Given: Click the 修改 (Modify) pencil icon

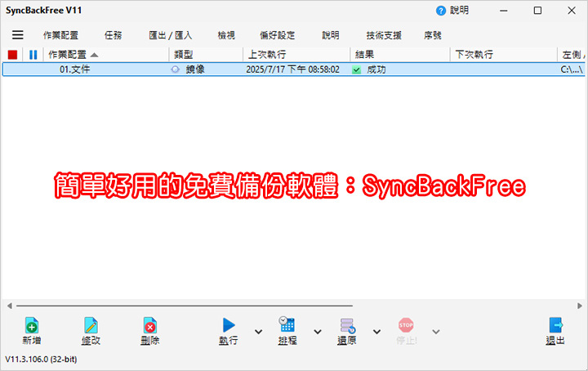Looking at the screenshot, I should [x=91, y=325].
